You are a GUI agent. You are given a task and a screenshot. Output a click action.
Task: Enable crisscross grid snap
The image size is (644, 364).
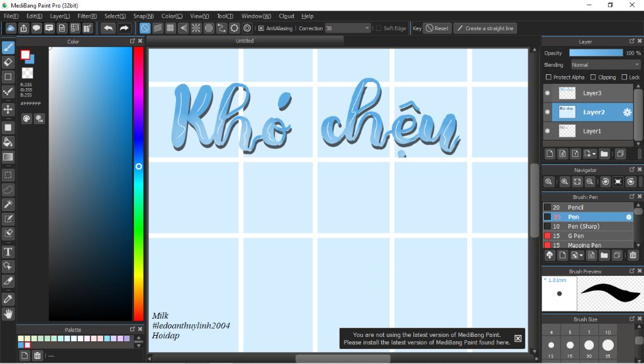[x=170, y=28]
